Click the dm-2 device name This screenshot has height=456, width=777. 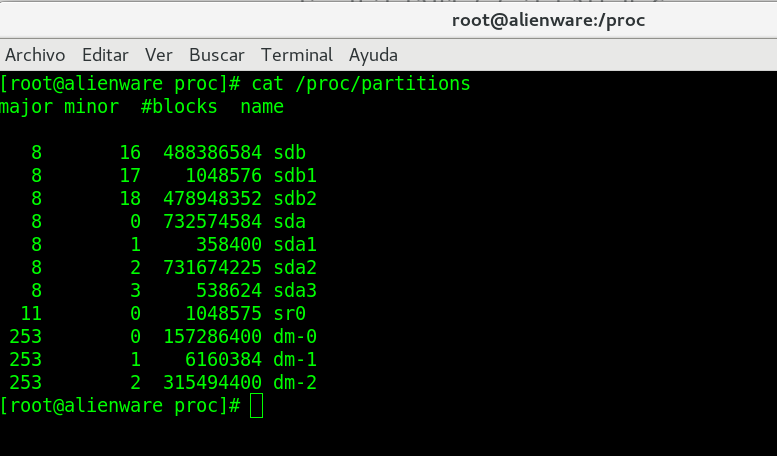[x=295, y=383]
